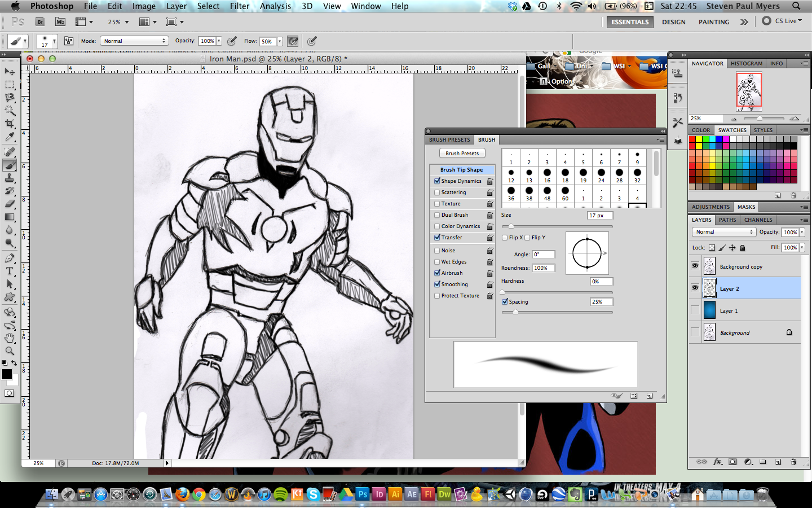Image resolution: width=812 pixels, height=508 pixels.
Task: Select the Brush tool in toolbox
Action: [10, 165]
